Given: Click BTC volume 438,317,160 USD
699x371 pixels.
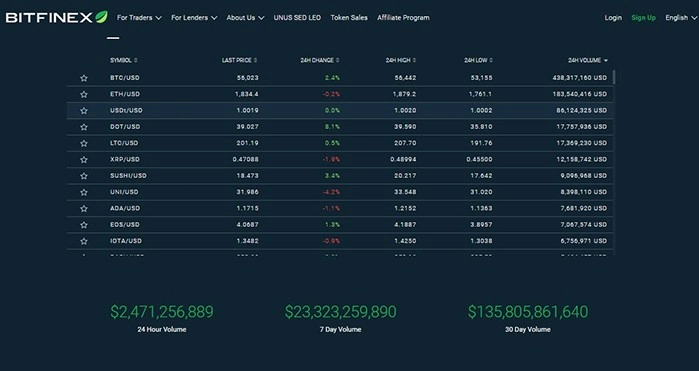Looking at the screenshot, I should (580, 78).
